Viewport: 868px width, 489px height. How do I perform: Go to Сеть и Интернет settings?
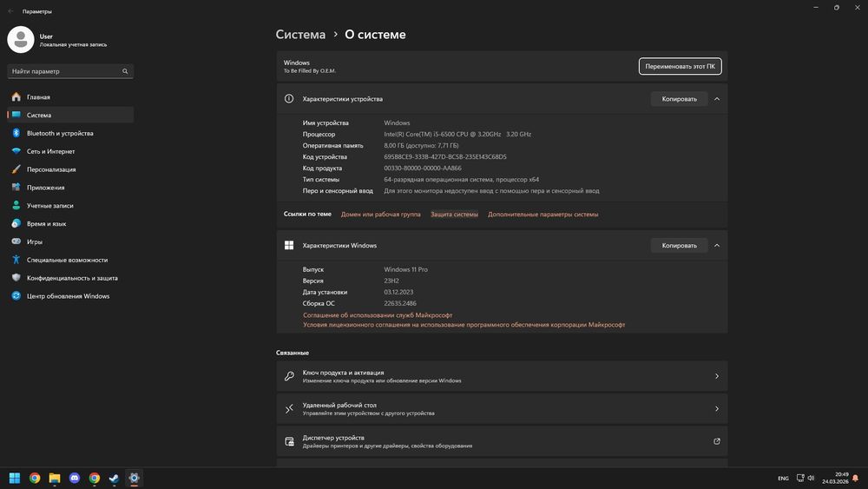point(50,151)
